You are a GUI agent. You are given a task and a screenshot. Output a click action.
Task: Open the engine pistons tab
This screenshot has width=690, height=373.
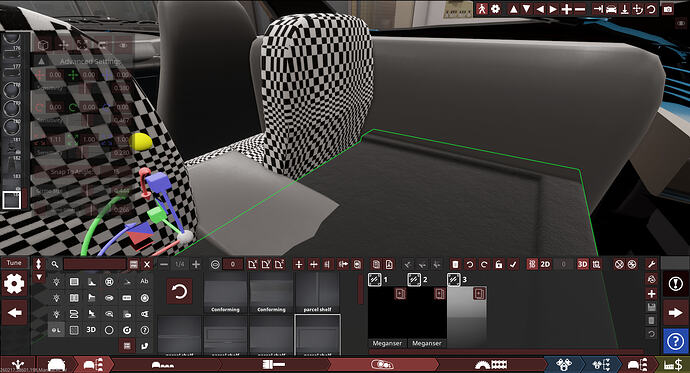click(x=564, y=365)
